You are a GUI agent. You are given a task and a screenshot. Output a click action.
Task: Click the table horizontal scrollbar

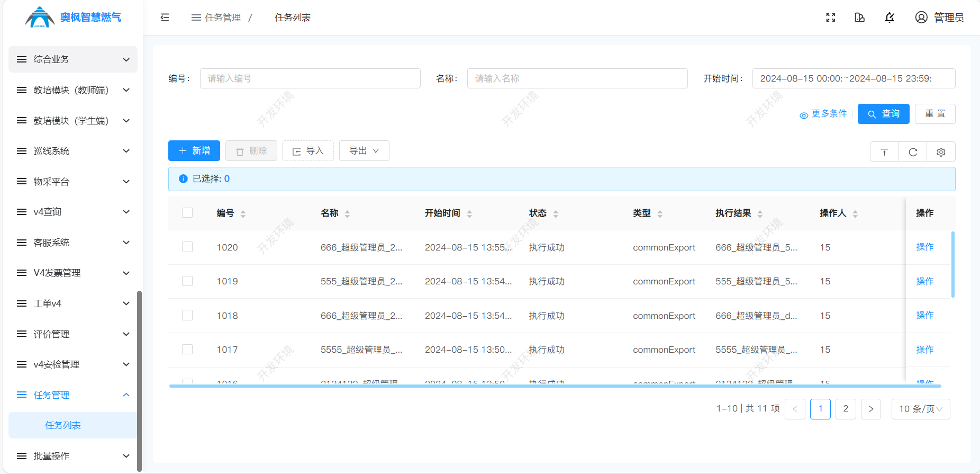point(555,386)
